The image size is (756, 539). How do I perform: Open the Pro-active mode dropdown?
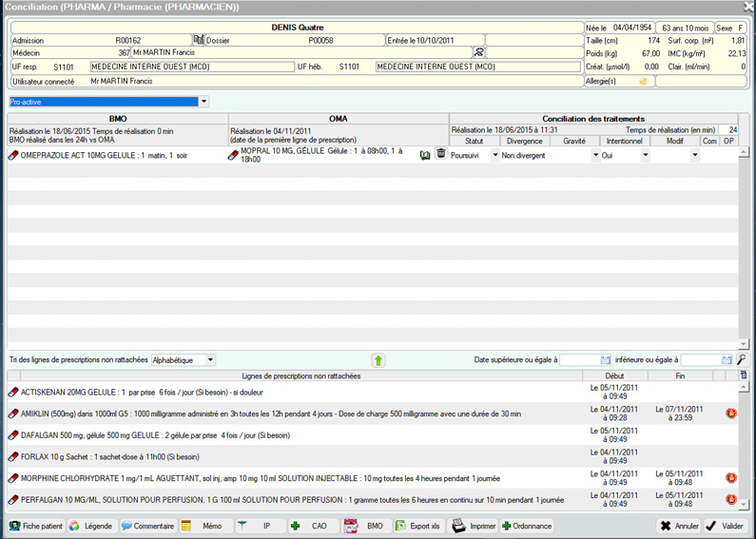click(204, 102)
